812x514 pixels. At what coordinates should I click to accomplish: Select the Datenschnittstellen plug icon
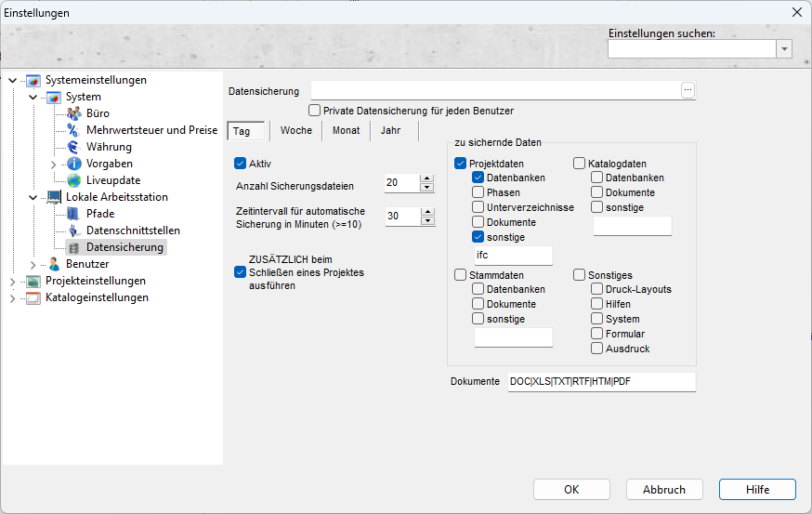[74, 231]
